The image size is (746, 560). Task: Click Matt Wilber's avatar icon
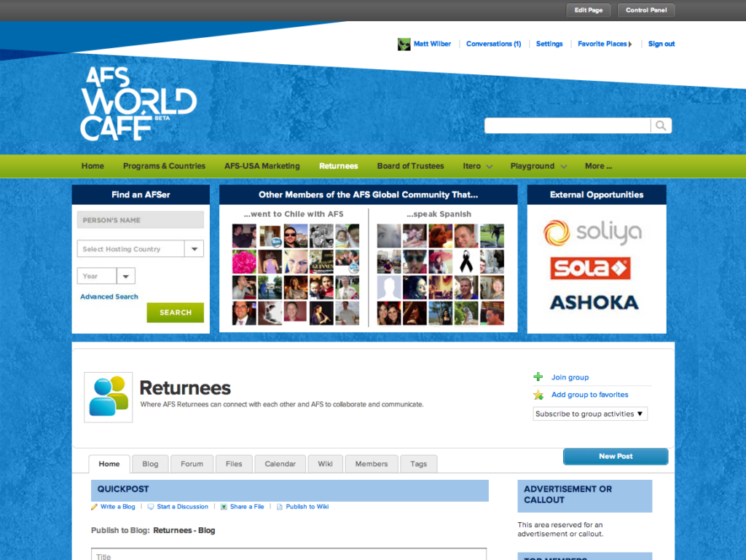[x=404, y=44]
